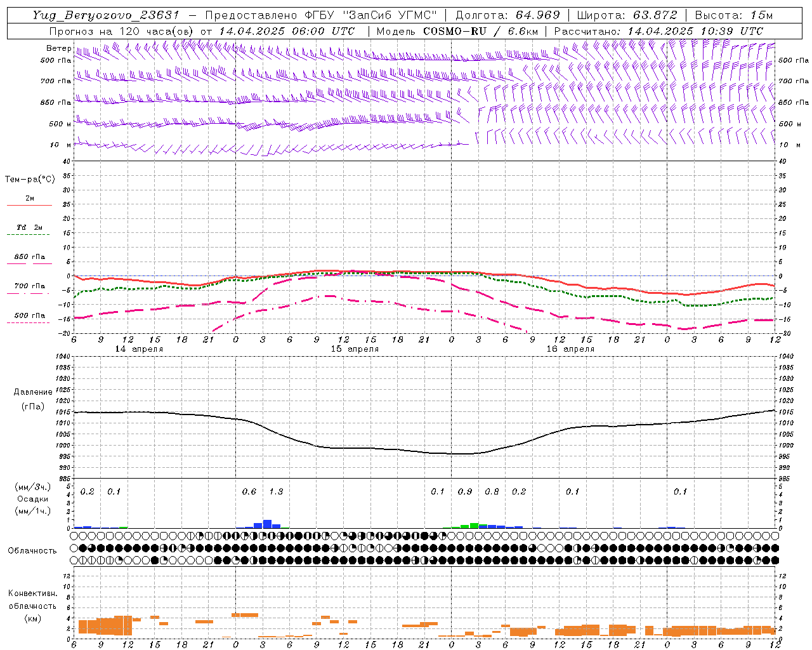Click the 'Давление' pressure label

click(x=33, y=392)
